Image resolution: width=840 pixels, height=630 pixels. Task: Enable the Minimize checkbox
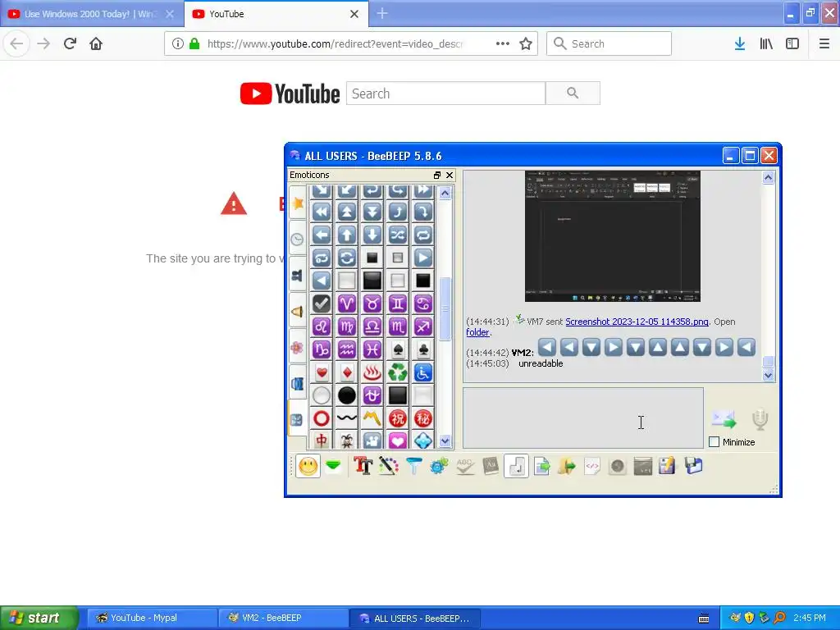714,442
